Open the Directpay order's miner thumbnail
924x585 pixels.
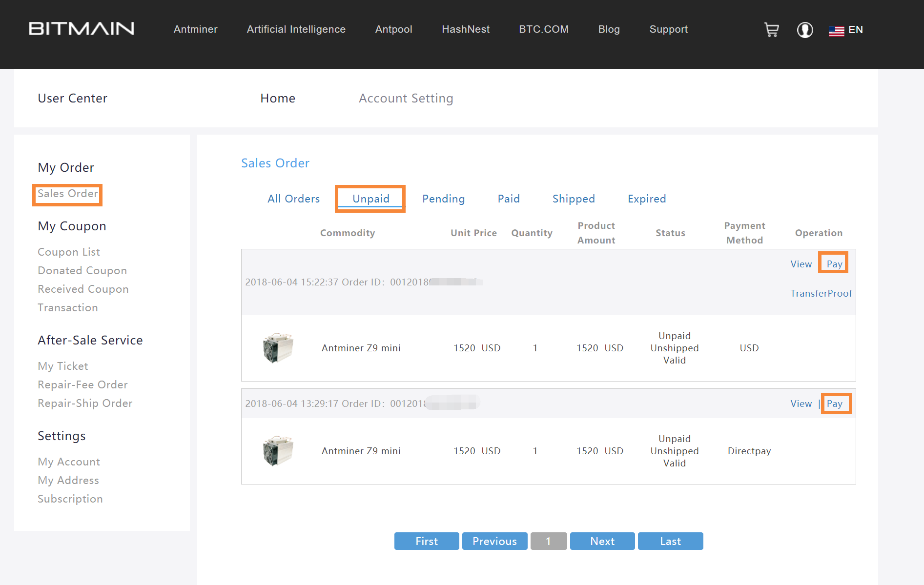(278, 451)
